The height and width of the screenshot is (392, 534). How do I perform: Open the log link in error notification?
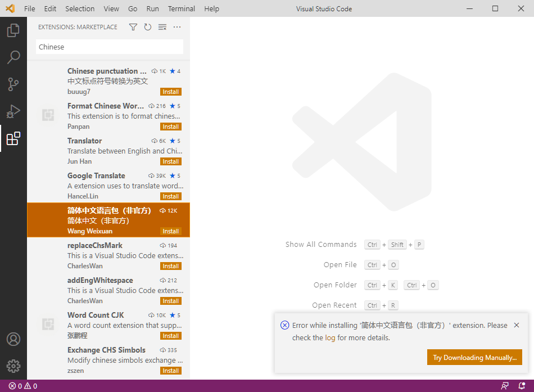[x=330, y=337]
